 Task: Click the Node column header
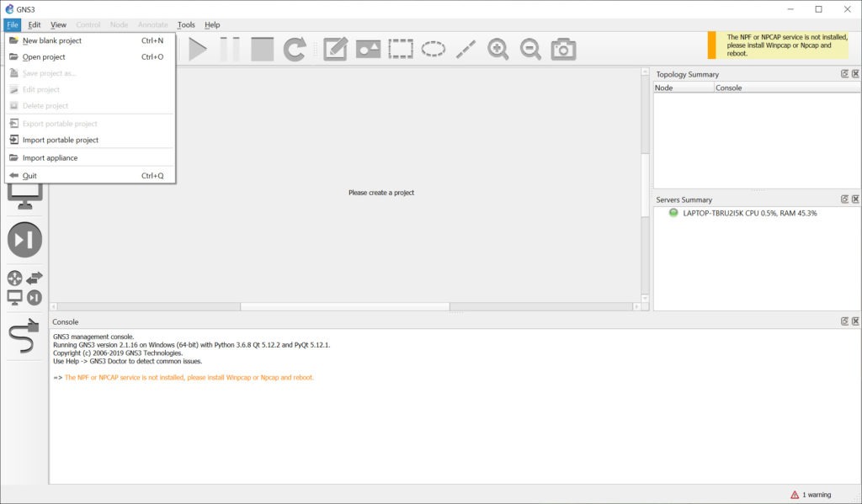(684, 88)
